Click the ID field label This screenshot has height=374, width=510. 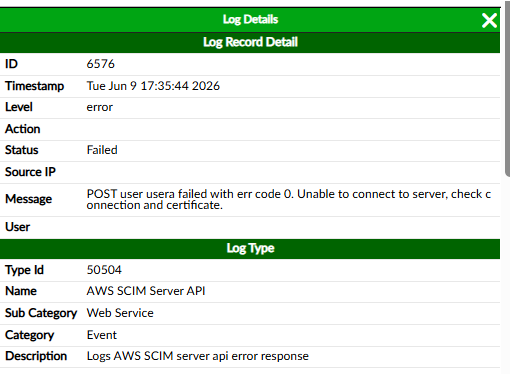point(11,64)
